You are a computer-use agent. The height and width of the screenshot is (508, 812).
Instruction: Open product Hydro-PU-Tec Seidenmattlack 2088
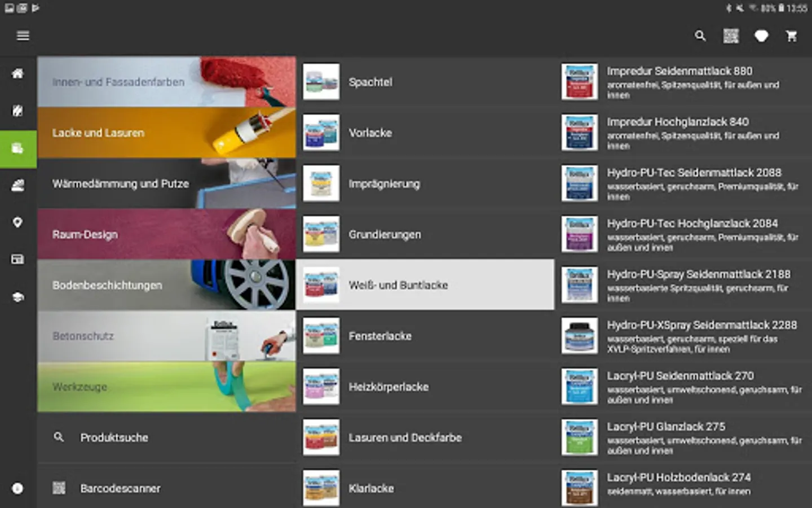pos(683,183)
